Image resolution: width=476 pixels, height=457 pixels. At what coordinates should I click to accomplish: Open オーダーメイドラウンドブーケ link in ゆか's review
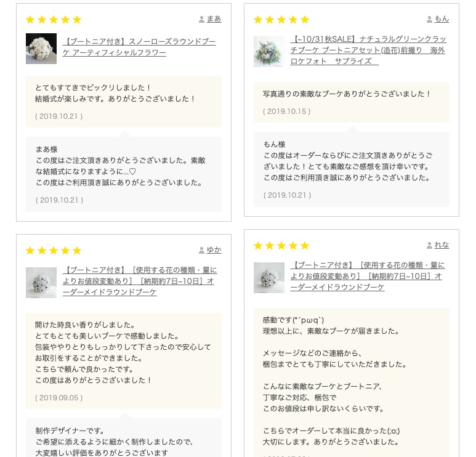(x=140, y=281)
